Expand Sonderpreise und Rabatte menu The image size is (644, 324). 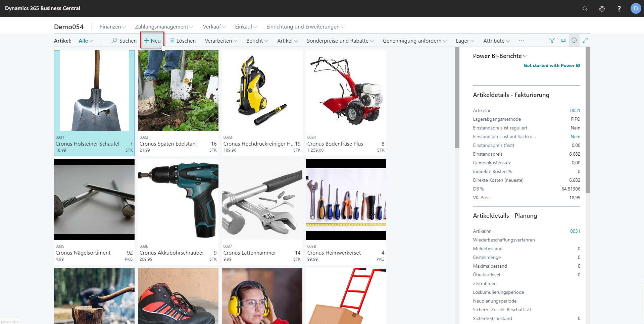(340, 41)
